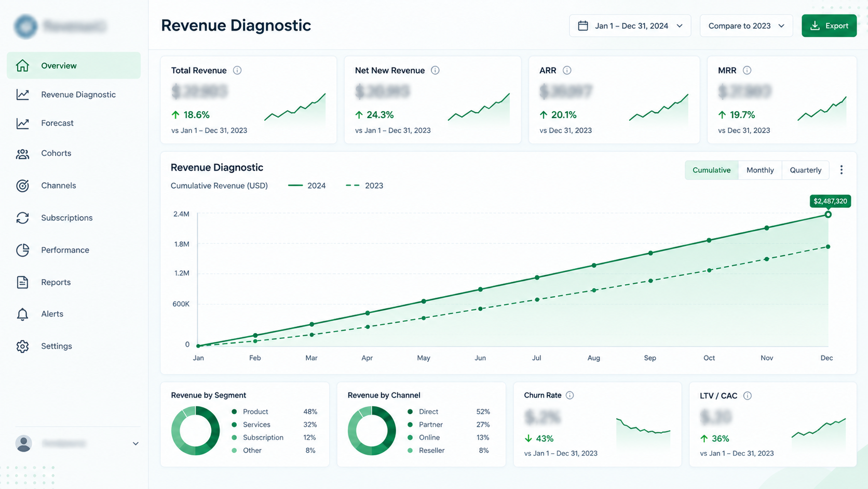Open the Reports document icon
The width and height of the screenshot is (868, 489).
22,282
